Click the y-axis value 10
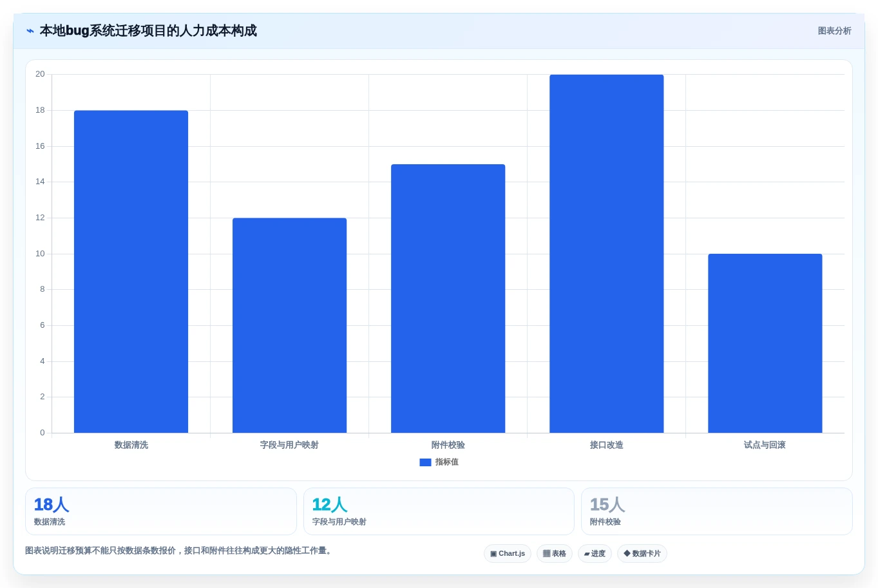The height and width of the screenshot is (588, 878). [40, 254]
